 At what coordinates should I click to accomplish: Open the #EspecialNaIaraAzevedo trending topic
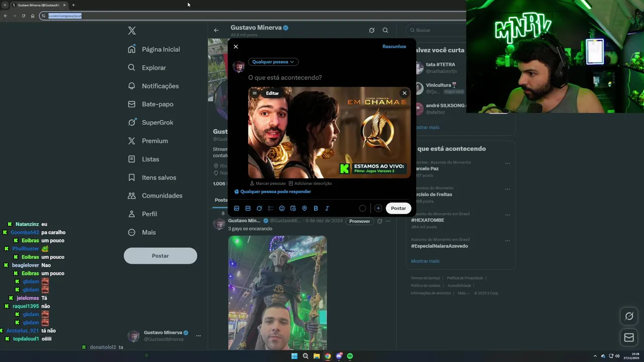pos(439,246)
